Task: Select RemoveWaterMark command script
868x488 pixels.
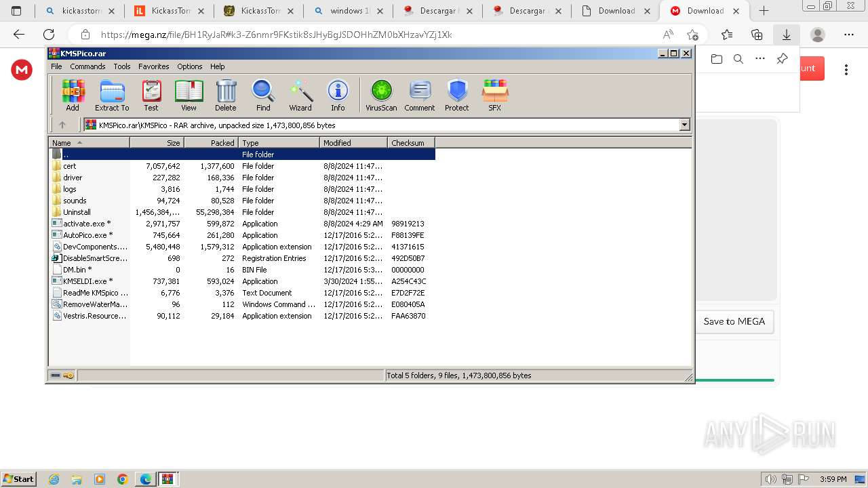Action: click(x=242, y=304)
